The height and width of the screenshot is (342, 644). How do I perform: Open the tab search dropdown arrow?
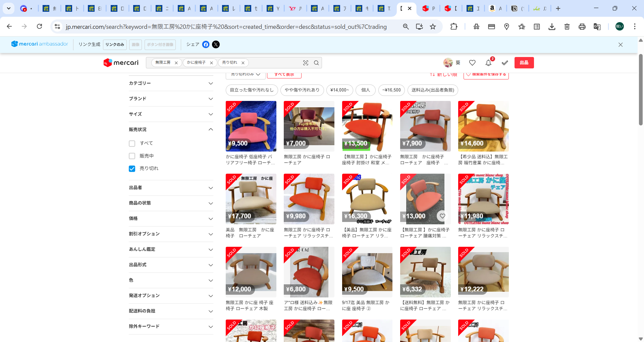[x=9, y=8]
